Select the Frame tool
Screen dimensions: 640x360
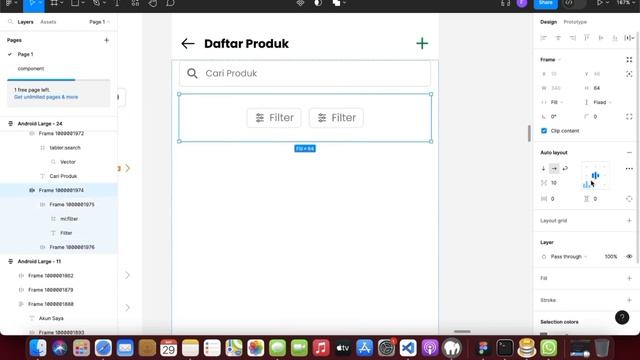53,3
